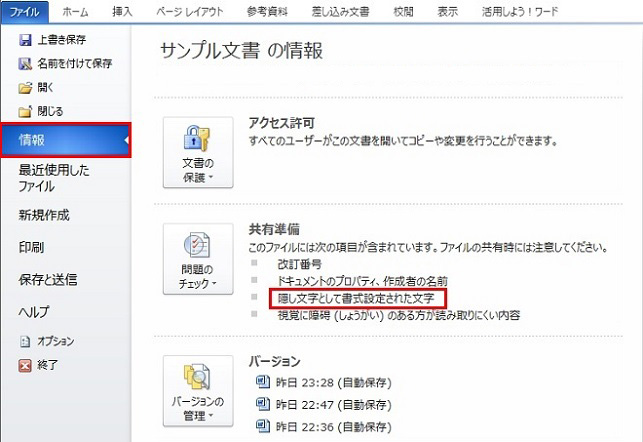Switch to the 挿入 tab
This screenshot has height=442, width=643.
(x=122, y=12)
